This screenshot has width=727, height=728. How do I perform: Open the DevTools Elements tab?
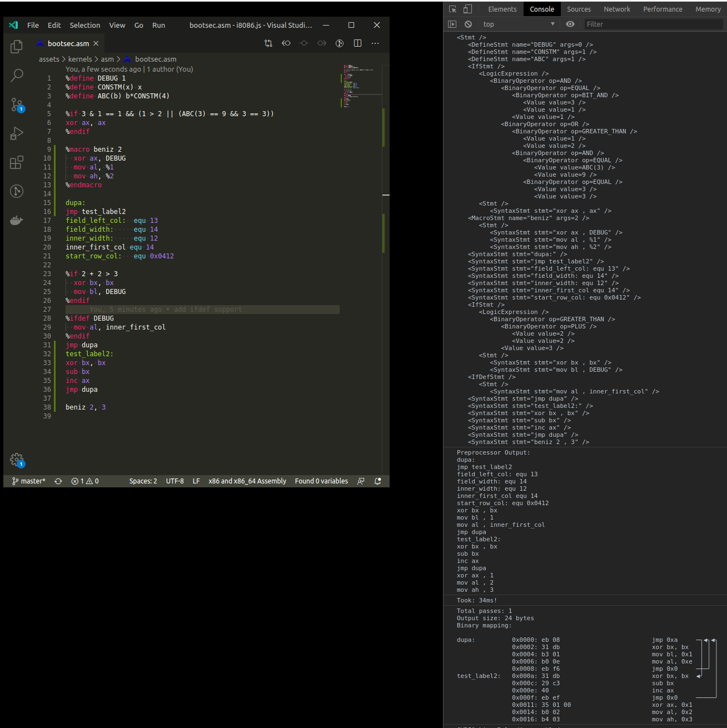[502, 9]
